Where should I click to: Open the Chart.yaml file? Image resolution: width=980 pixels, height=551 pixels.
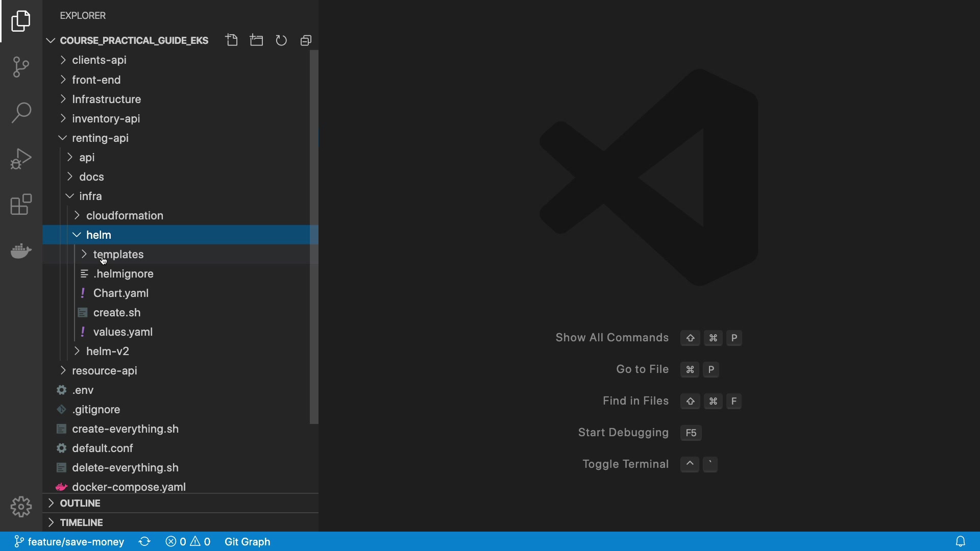121,293
